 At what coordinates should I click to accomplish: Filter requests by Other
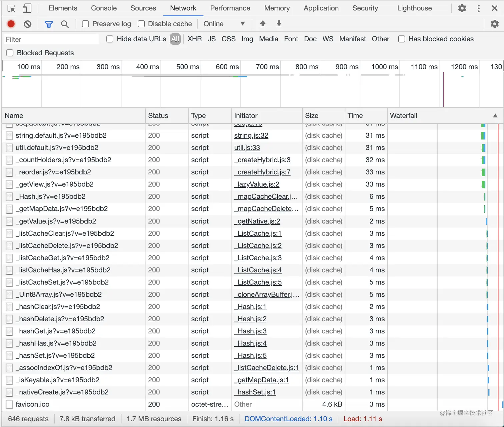(x=381, y=39)
